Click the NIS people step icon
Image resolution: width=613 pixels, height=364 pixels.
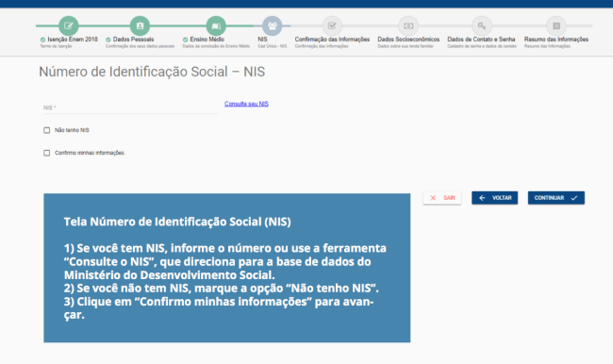[x=273, y=25]
